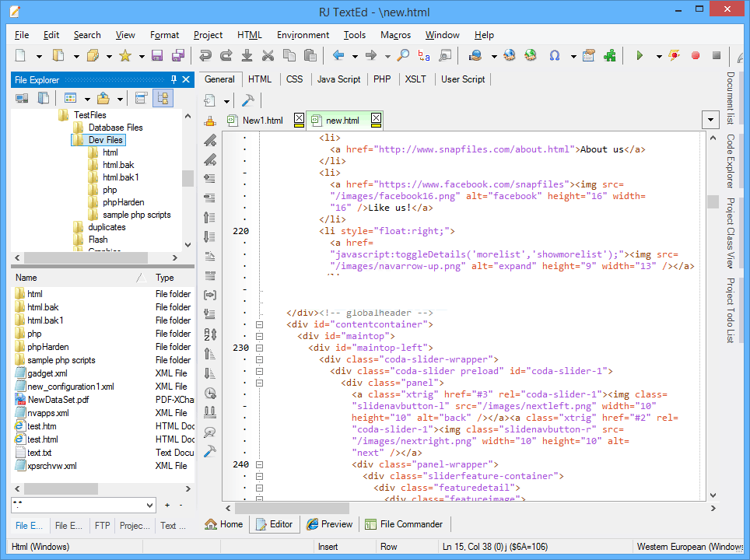
Task: Open the File Commander view
Action: (404, 524)
